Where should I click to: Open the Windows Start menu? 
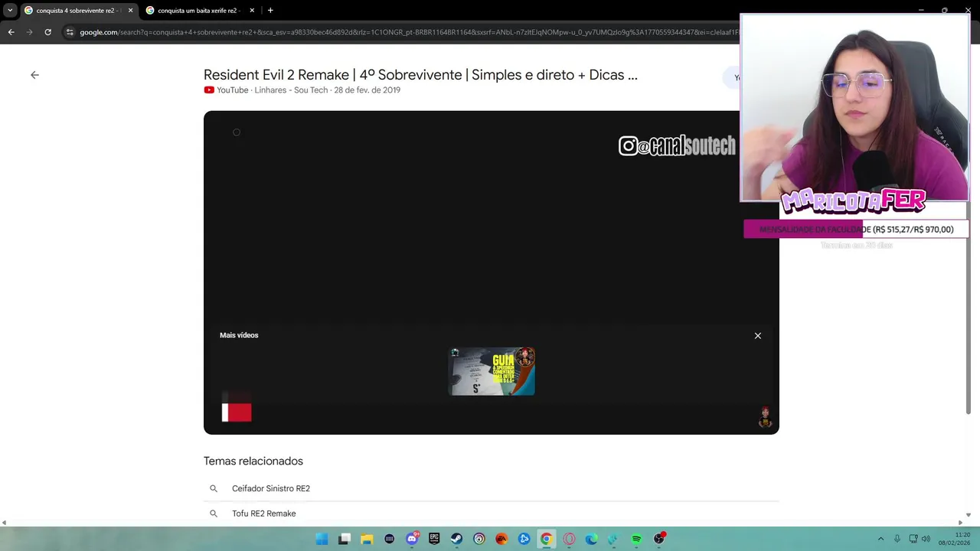pos(322,539)
